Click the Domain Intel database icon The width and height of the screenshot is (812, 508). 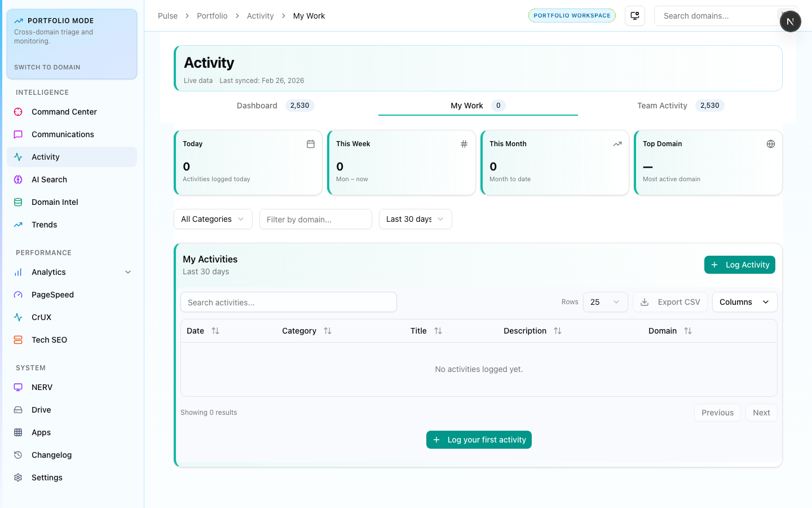click(x=18, y=202)
